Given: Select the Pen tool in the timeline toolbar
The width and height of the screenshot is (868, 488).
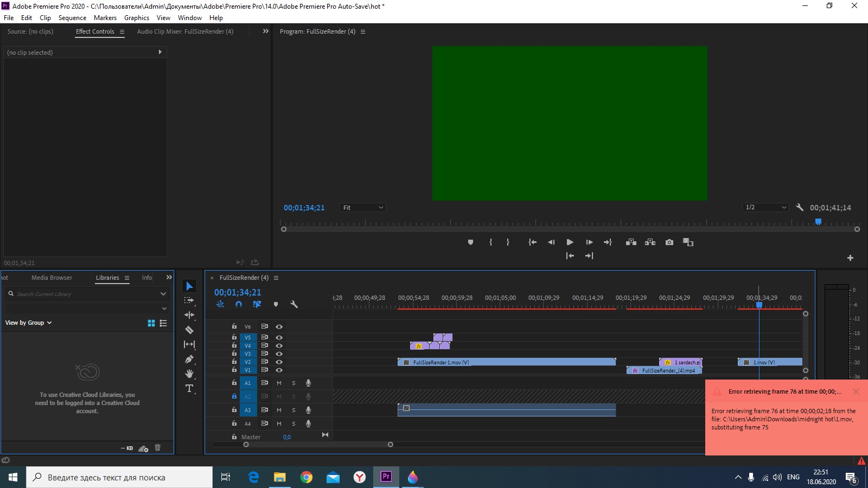Looking at the screenshot, I should click(189, 359).
